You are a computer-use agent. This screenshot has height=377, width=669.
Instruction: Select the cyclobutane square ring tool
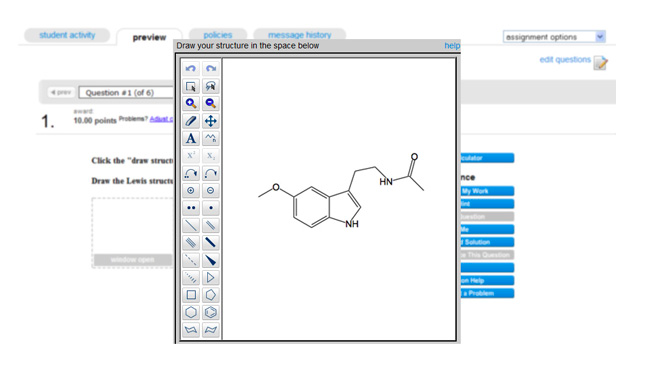tap(191, 295)
